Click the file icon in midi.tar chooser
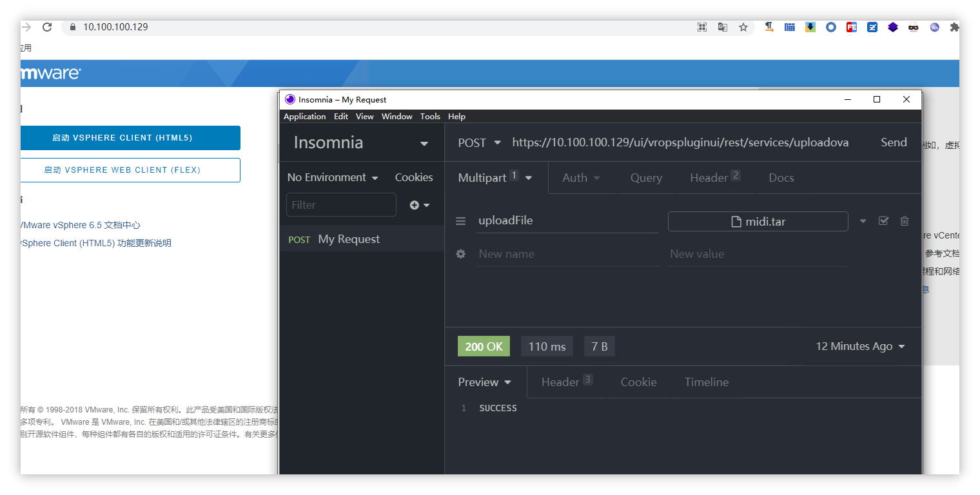 (736, 222)
